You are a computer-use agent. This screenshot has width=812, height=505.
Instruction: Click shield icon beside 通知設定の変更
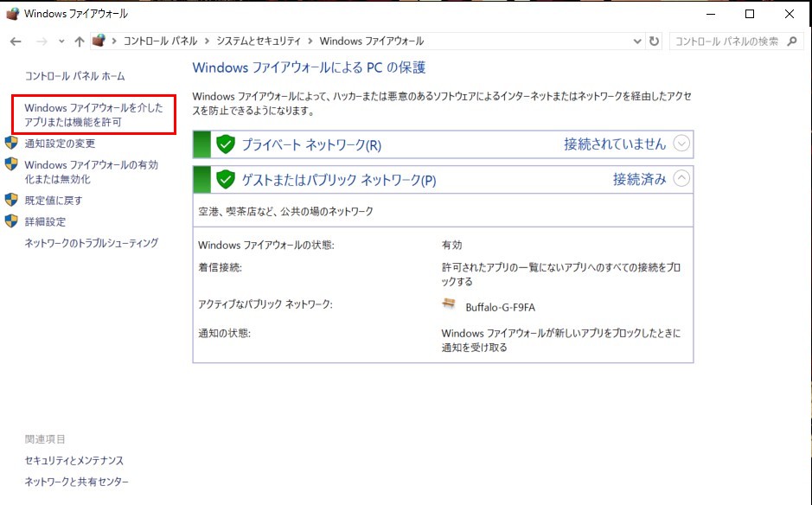click(x=11, y=143)
